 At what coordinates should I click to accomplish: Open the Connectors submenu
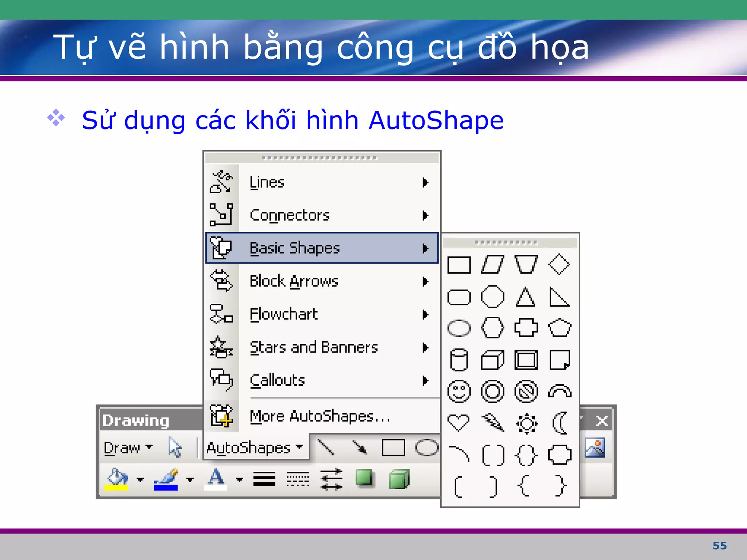322,215
